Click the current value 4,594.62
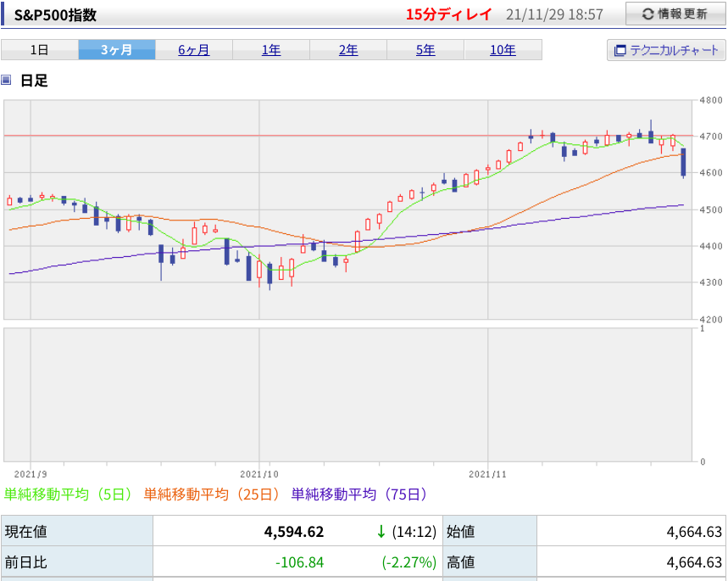Image resolution: width=728 pixels, height=581 pixels. (294, 531)
